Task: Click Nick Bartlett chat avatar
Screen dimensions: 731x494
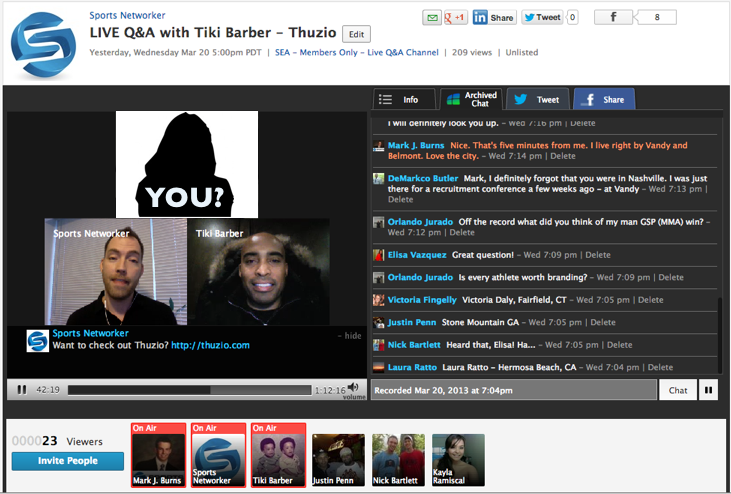Action: 379,345
